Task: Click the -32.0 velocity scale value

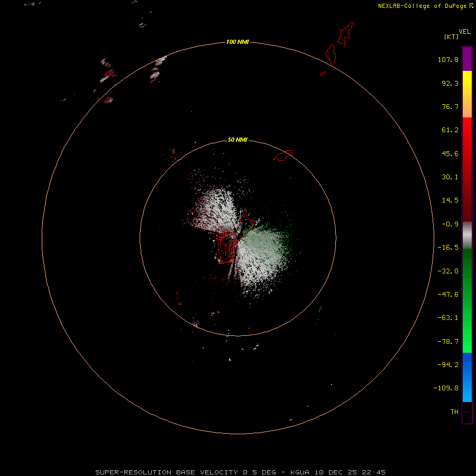Action: pos(448,271)
